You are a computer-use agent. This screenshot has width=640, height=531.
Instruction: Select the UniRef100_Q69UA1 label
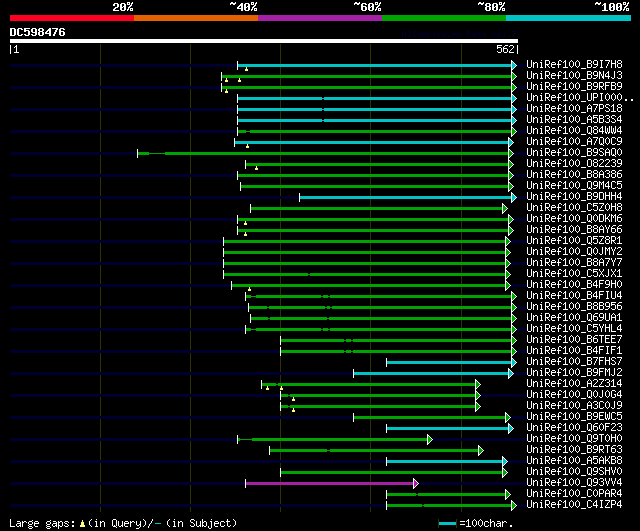coord(574,317)
